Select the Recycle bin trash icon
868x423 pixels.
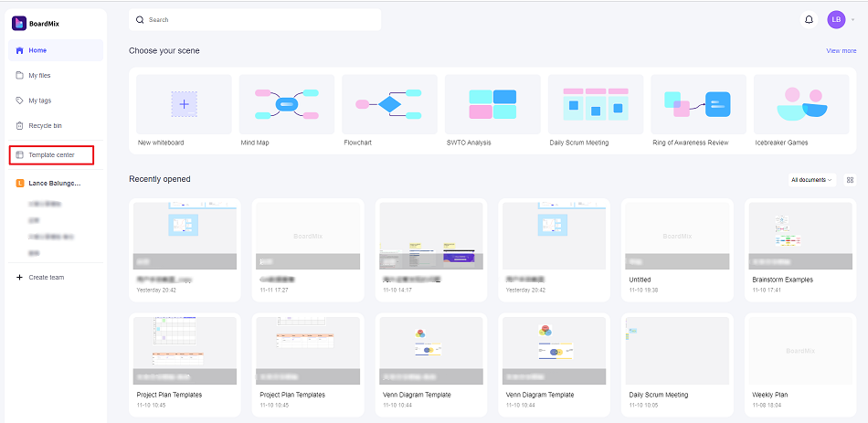pyautogui.click(x=19, y=126)
